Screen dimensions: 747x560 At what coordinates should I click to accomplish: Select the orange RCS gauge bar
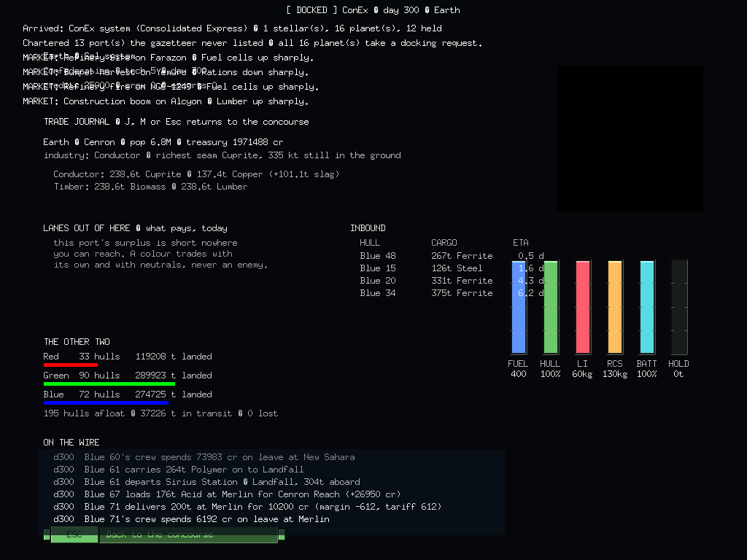pyautogui.click(x=614, y=307)
